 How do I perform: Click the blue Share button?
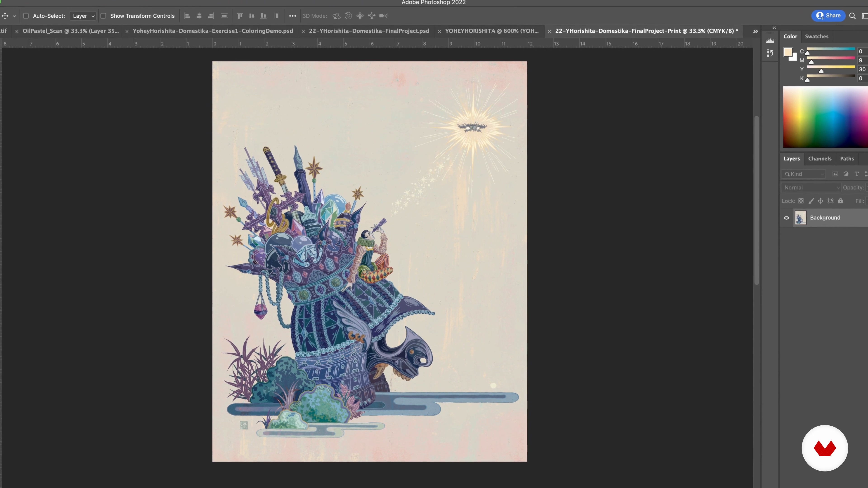828,16
